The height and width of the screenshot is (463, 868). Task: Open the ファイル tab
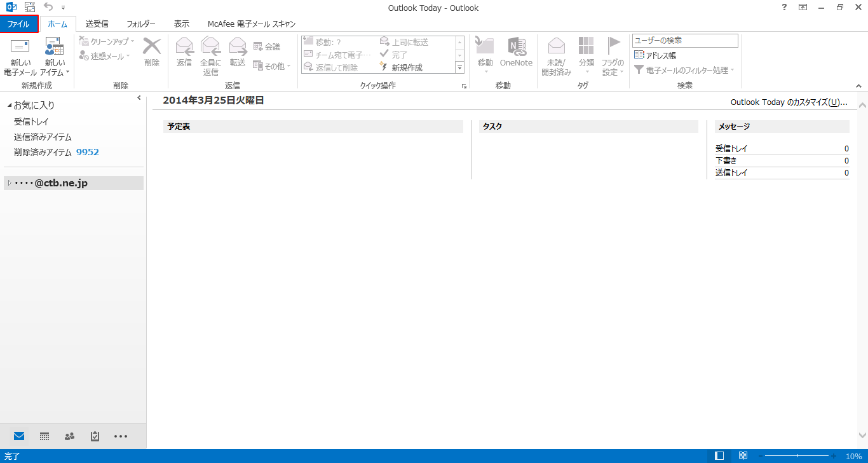point(18,24)
